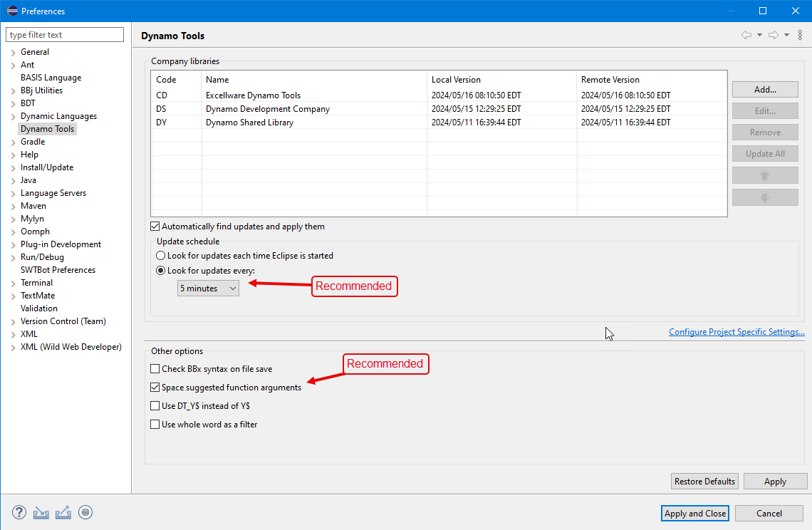
Task: Enable Use DT_Y$ instead of Y$
Action: pyautogui.click(x=155, y=405)
